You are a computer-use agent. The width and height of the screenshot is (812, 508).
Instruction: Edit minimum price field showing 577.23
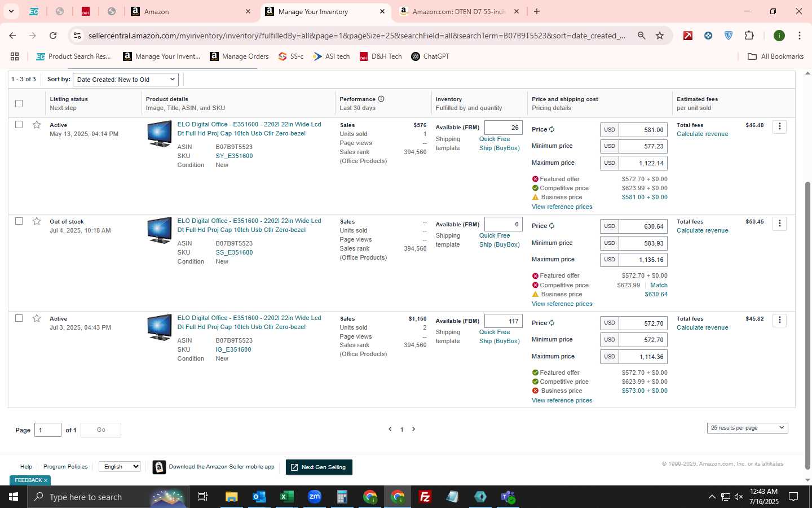tap(642, 146)
